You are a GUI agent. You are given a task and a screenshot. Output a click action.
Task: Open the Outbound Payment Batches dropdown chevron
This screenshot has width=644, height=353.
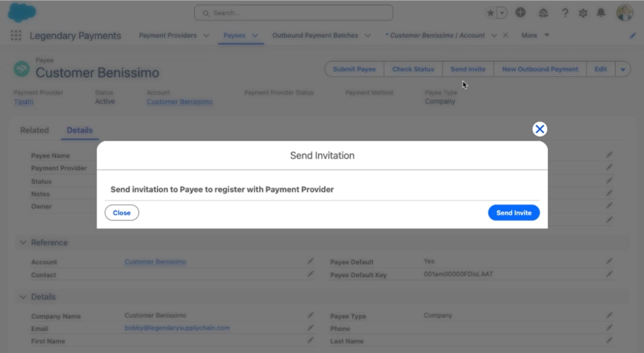pos(367,36)
